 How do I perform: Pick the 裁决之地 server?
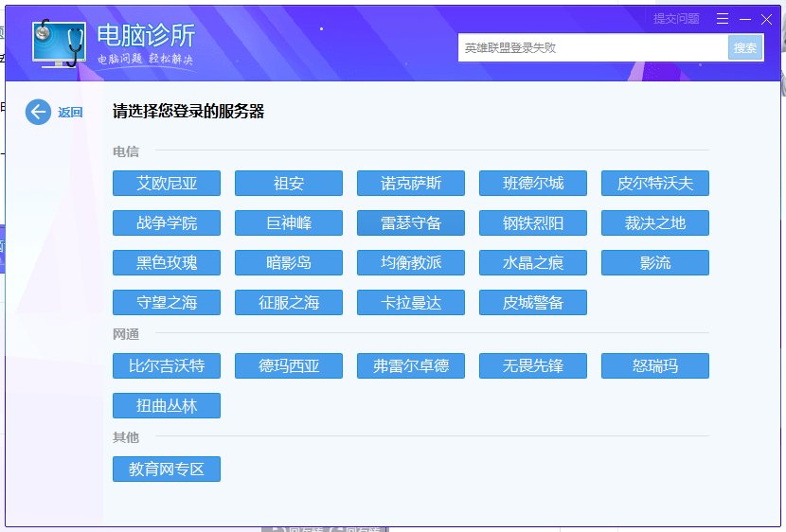pyautogui.click(x=655, y=222)
